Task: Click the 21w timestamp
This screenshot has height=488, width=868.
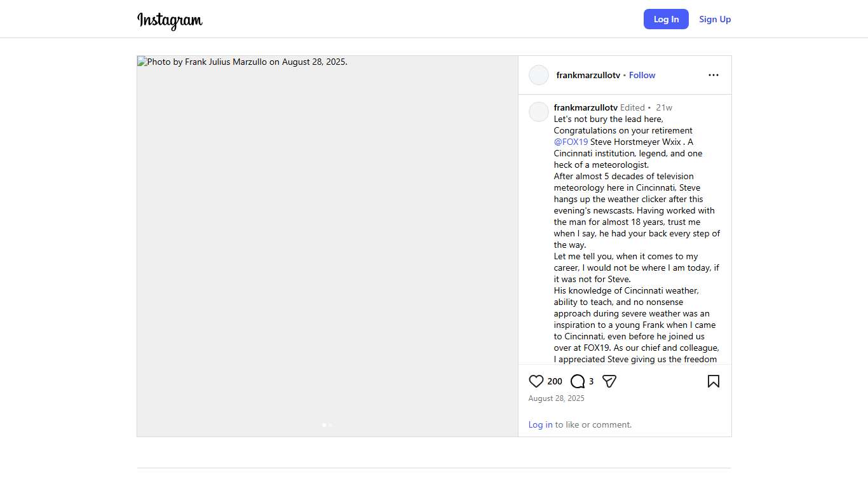Action: [x=664, y=107]
